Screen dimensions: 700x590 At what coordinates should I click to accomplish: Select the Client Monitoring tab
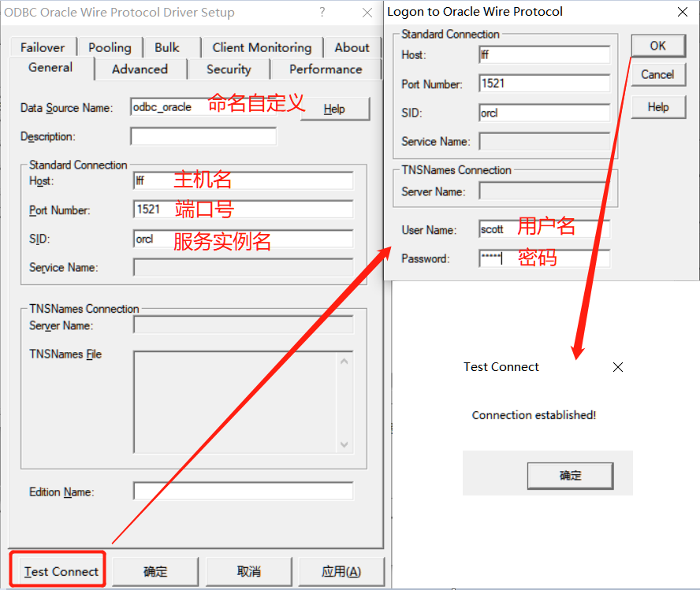tap(262, 47)
